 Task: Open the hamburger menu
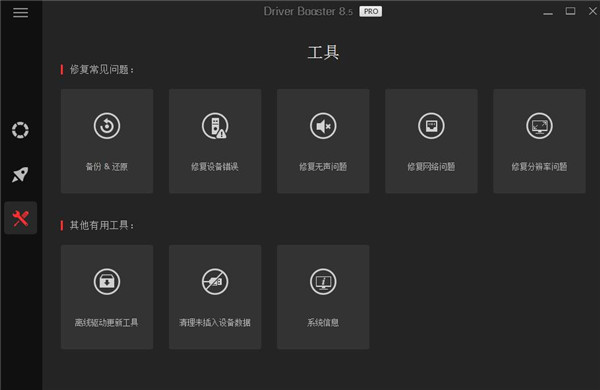[x=20, y=13]
